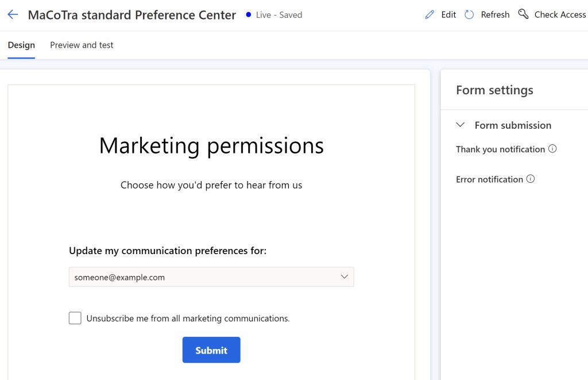Click the chevron on the email preferences combo box
Screen dimensions: 588x380
(x=345, y=277)
